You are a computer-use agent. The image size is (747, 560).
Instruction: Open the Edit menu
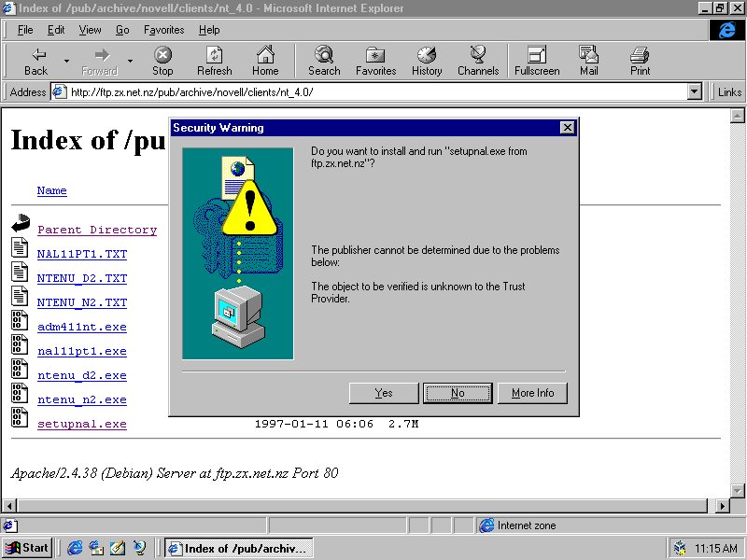pos(56,30)
